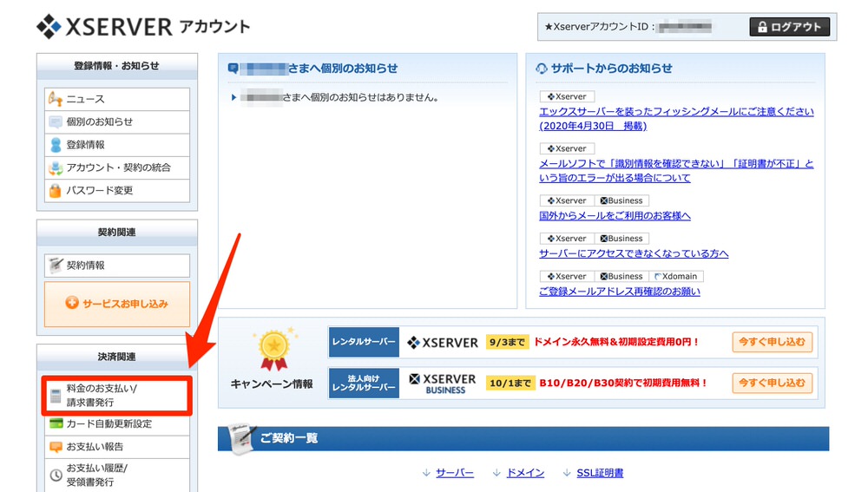Open カード自動更新設定 in the sidebar
This screenshot has height=492, width=868.
pyautogui.click(x=117, y=424)
